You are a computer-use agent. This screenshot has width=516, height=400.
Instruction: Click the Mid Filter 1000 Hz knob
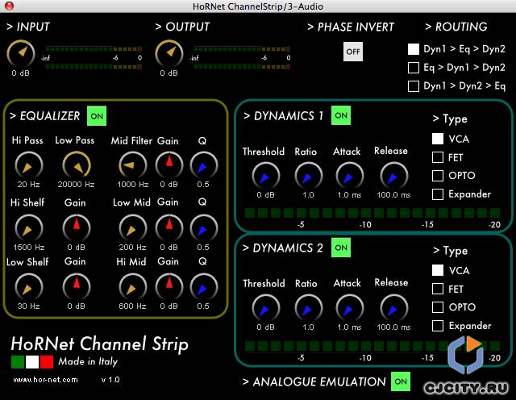(133, 165)
